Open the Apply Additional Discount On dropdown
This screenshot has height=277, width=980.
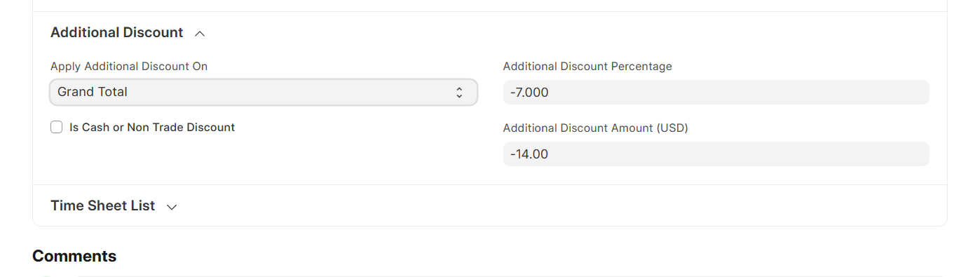point(264,92)
